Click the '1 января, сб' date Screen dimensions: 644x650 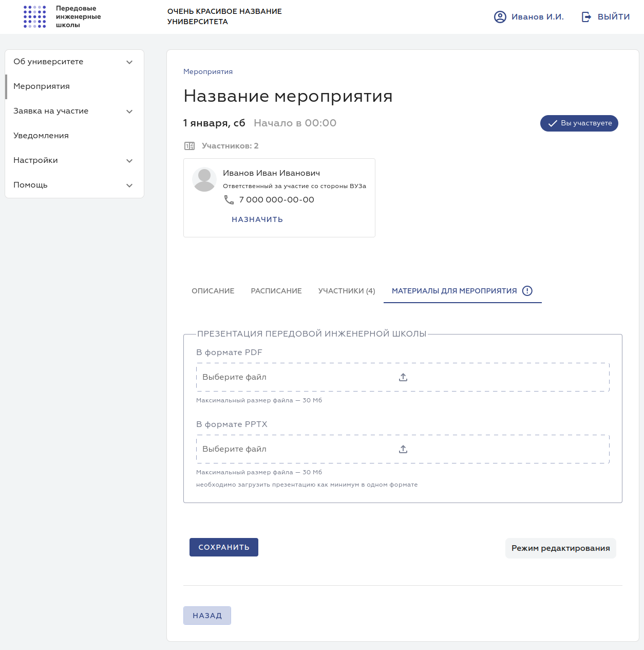pos(214,123)
